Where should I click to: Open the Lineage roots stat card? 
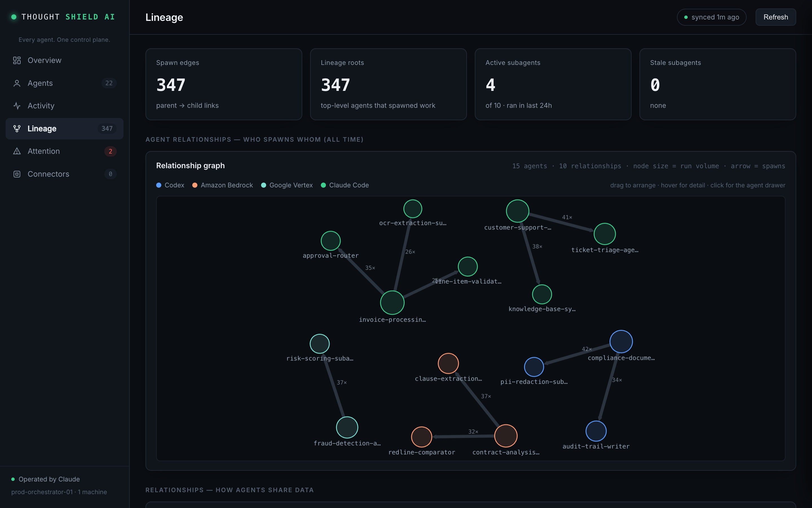pyautogui.click(x=388, y=84)
